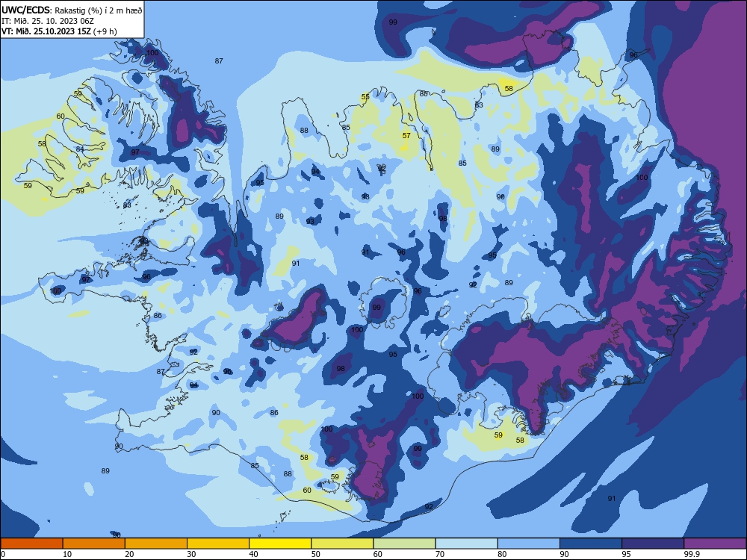Click the '40' legend scale label
The width and height of the screenshot is (747, 560).
(254, 554)
